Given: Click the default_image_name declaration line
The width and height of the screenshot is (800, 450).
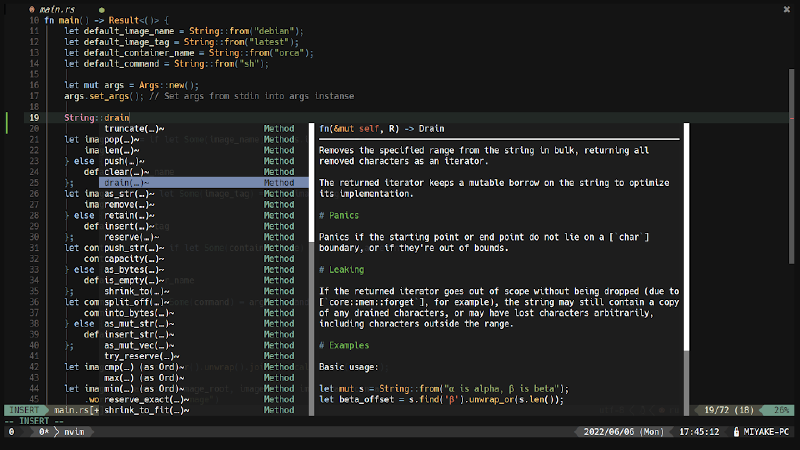Looking at the screenshot, I should pyautogui.click(x=184, y=31).
